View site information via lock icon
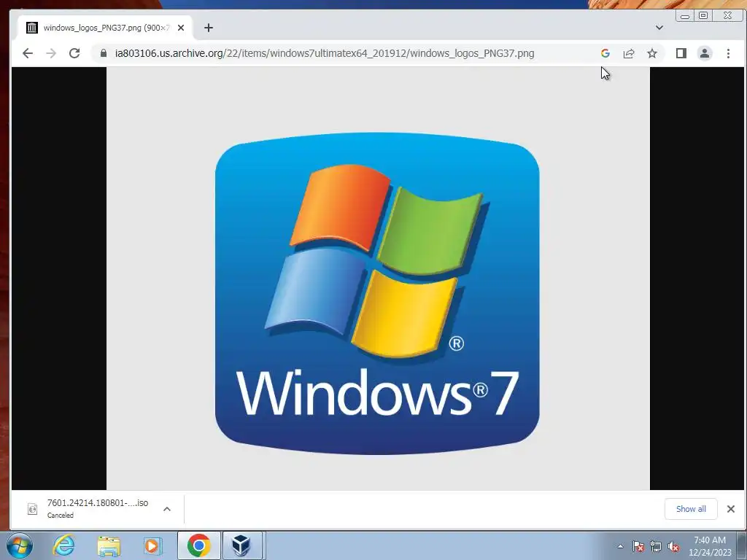This screenshot has width=747, height=560. pyautogui.click(x=104, y=53)
